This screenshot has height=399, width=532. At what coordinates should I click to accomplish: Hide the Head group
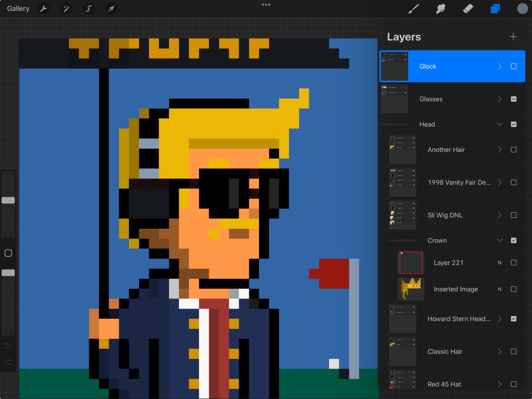tap(513, 124)
